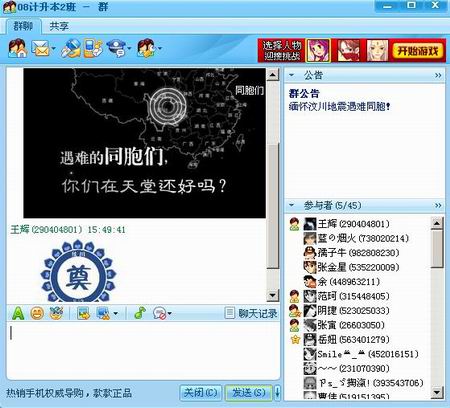The height and width of the screenshot is (408, 450).
Task: Click the 开始游戏 banner button
Action: pyautogui.click(x=417, y=51)
